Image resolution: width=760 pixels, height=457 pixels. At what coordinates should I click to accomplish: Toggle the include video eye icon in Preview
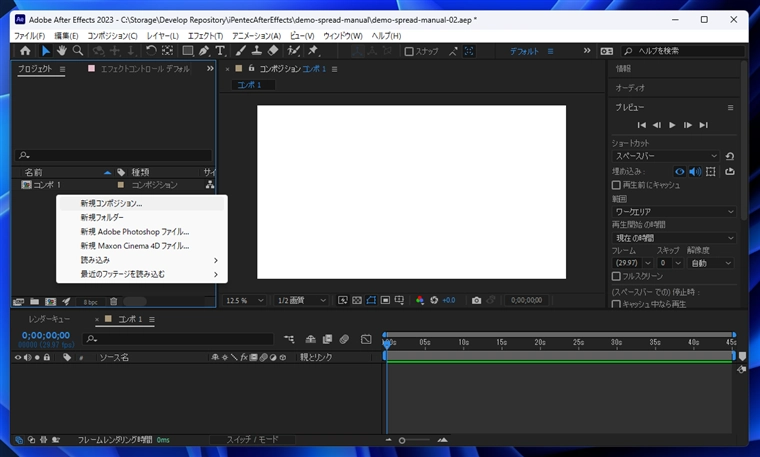click(x=680, y=172)
